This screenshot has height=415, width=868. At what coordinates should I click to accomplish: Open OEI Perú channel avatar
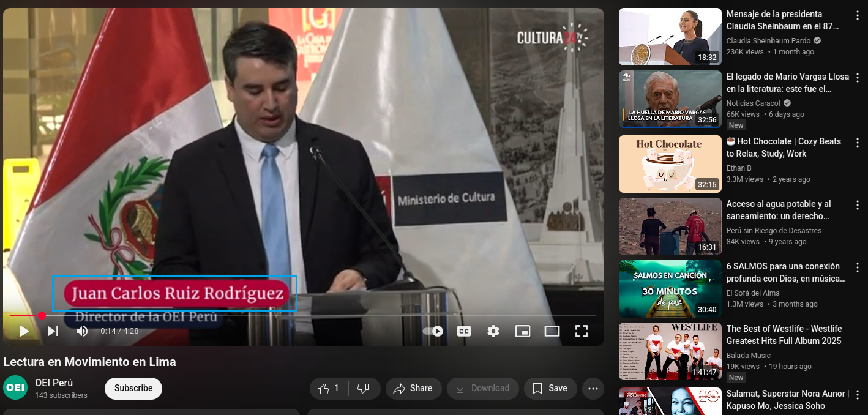click(x=15, y=388)
